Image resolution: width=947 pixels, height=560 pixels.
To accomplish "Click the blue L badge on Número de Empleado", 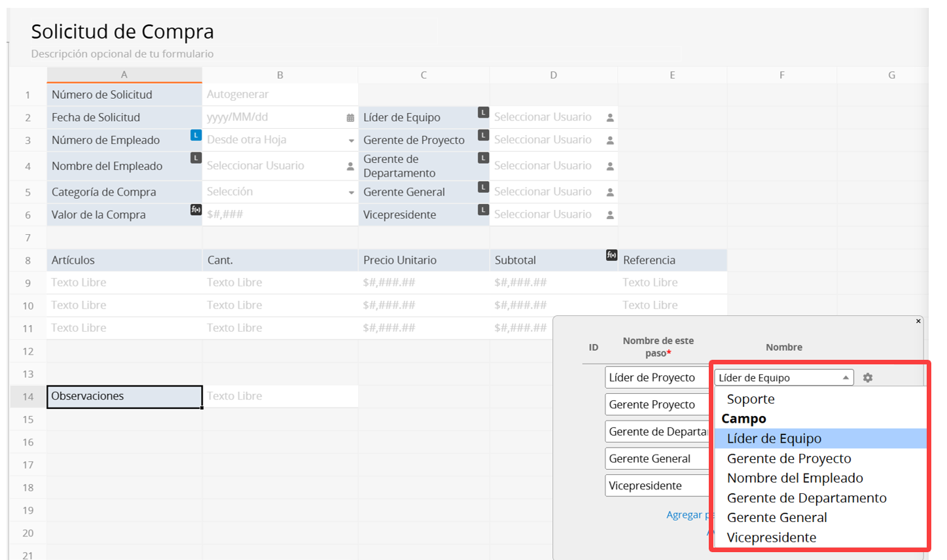I will pos(196,135).
